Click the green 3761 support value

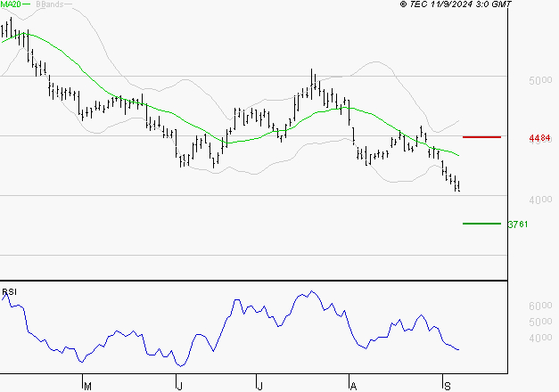(518, 225)
